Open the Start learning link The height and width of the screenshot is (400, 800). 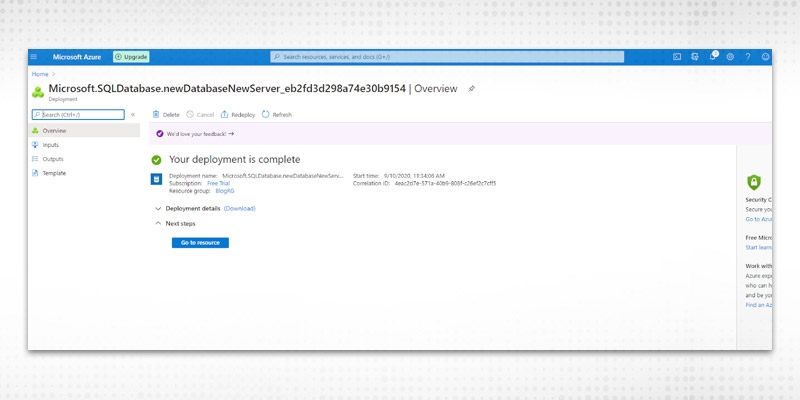(759, 247)
